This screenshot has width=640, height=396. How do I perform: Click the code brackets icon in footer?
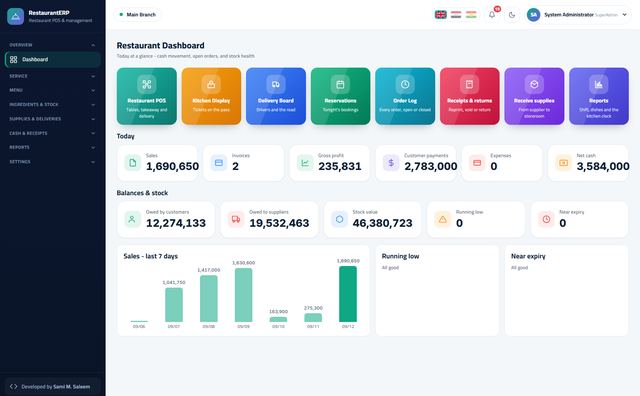[x=13, y=386]
